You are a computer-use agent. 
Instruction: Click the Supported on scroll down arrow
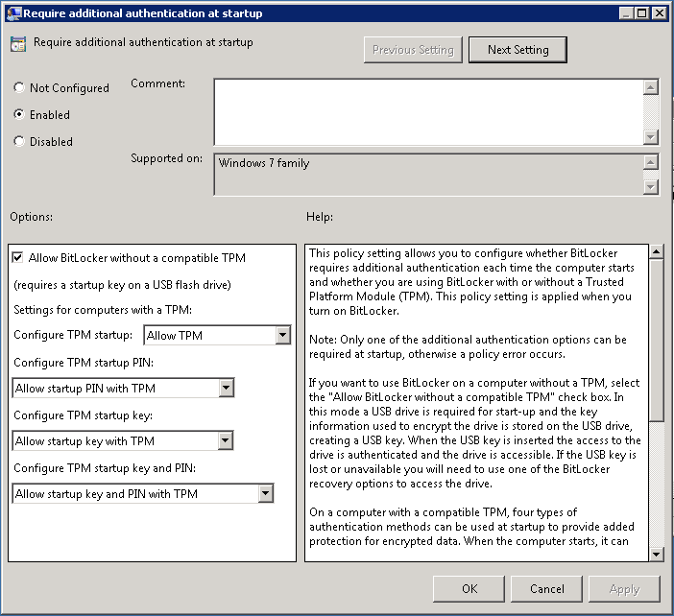tap(651, 187)
